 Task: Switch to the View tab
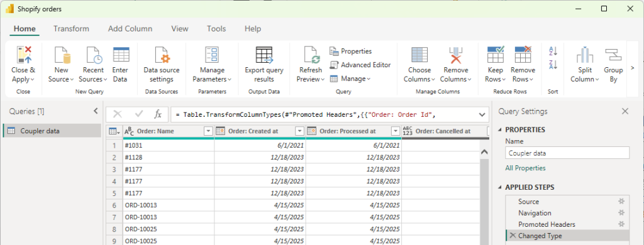[x=180, y=29]
